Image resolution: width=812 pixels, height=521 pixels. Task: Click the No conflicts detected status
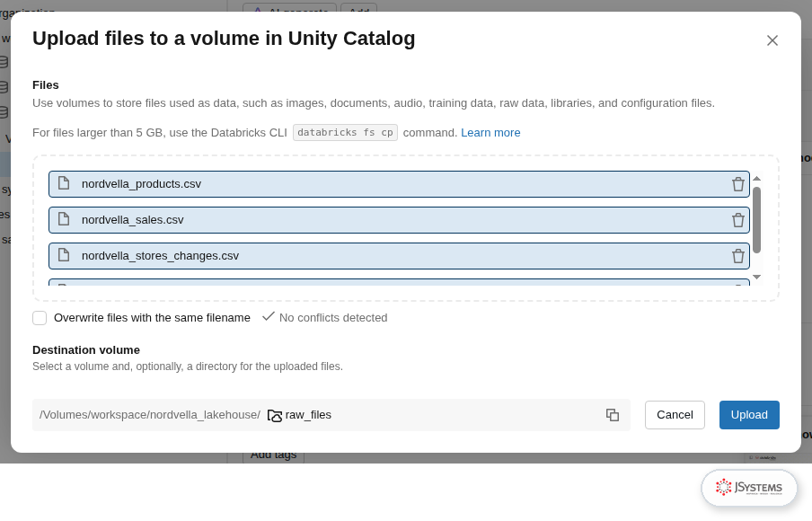tap(324, 317)
